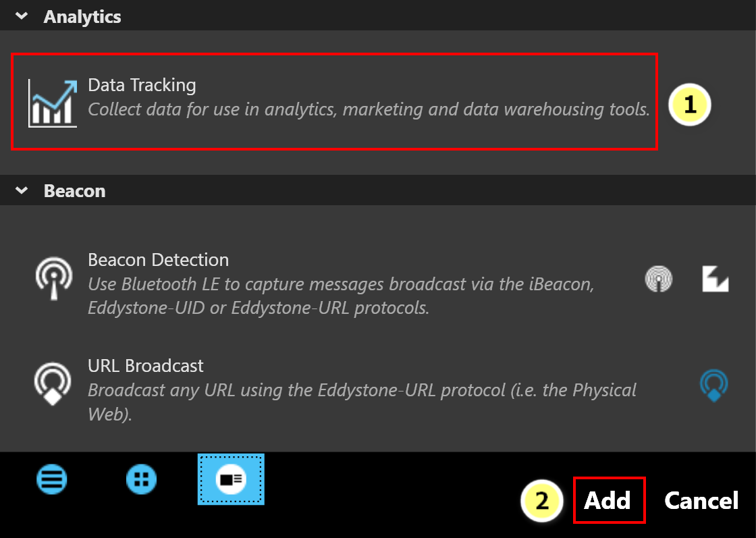The image size is (756, 538).
Task: Click the Analytics section header label
Action: [x=82, y=17]
